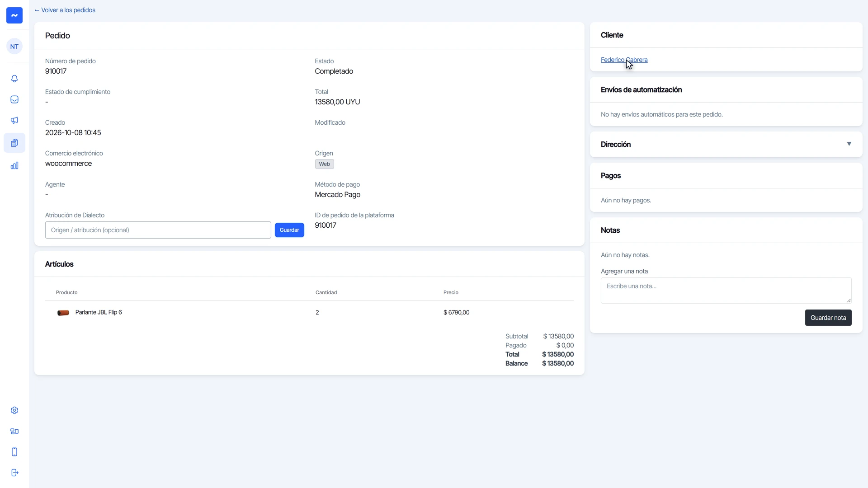Open the analytics bar chart icon

coord(14,165)
